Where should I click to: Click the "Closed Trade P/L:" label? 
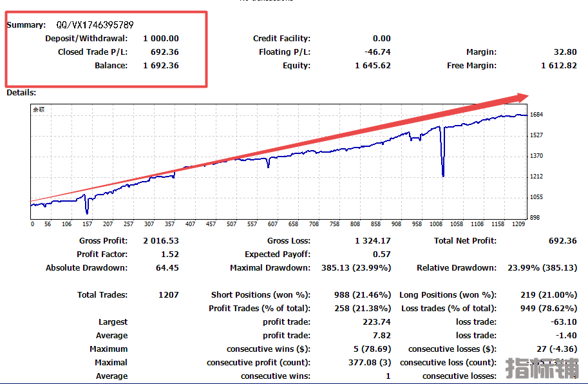tap(93, 52)
